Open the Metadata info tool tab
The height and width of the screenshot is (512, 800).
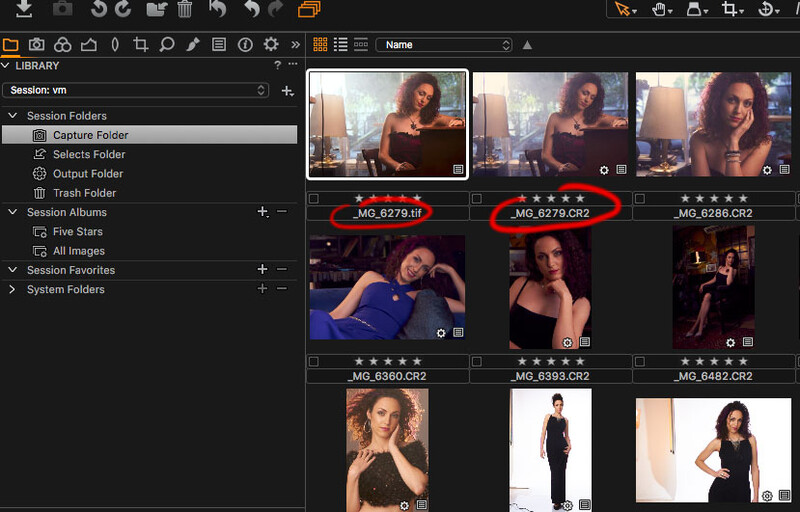point(245,45)
